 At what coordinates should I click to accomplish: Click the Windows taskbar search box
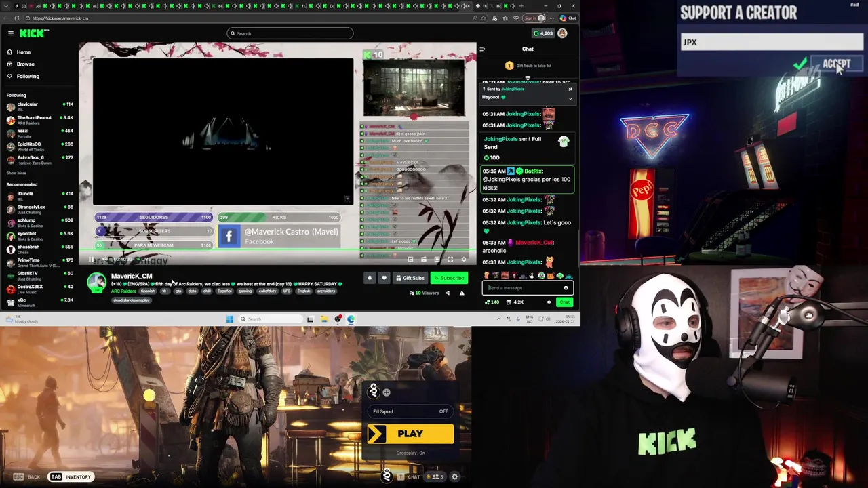tap(271, 319)
